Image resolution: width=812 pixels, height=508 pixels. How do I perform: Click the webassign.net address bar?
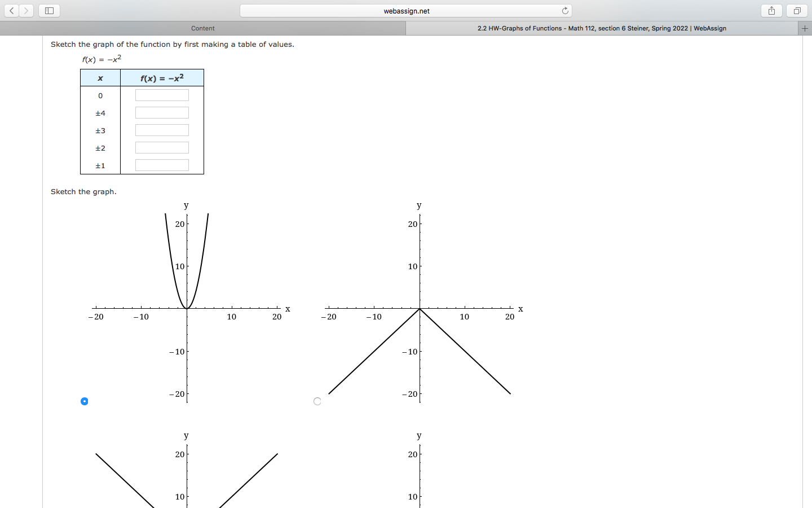(406, 11)
